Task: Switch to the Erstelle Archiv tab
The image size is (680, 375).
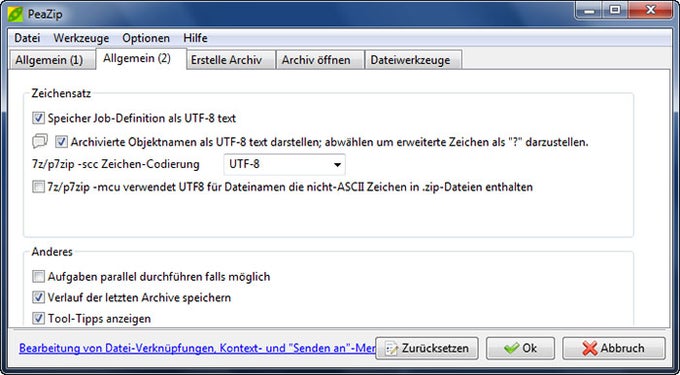Action: [x=226, y=60]
